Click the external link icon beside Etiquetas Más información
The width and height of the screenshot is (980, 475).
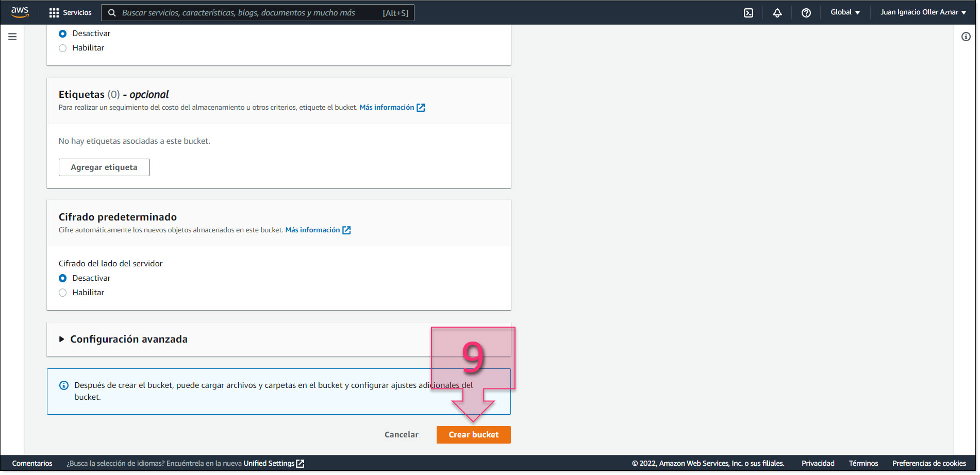pos(421,107)
